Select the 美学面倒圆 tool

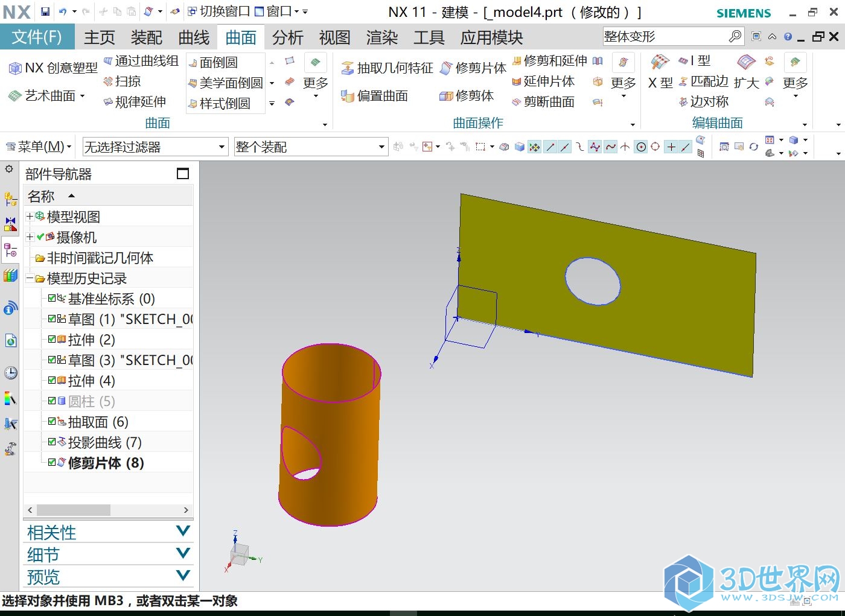(x=225, y=83)
